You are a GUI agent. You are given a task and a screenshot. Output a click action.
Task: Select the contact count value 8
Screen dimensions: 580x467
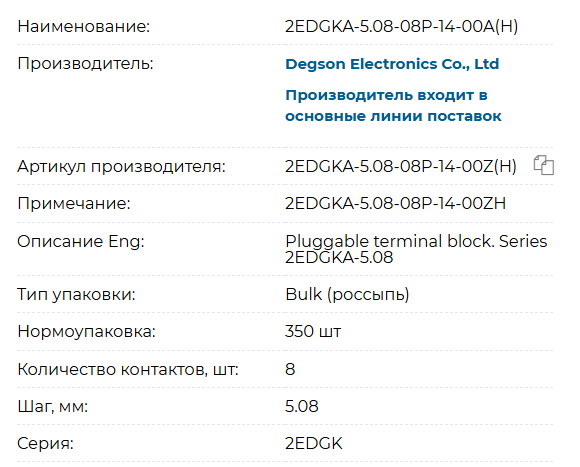(x=290, y=369)
